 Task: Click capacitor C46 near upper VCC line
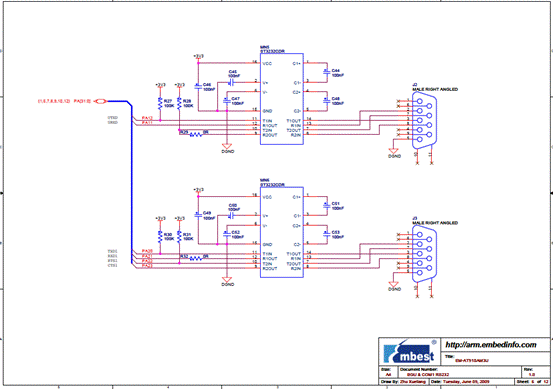(198, 86)
